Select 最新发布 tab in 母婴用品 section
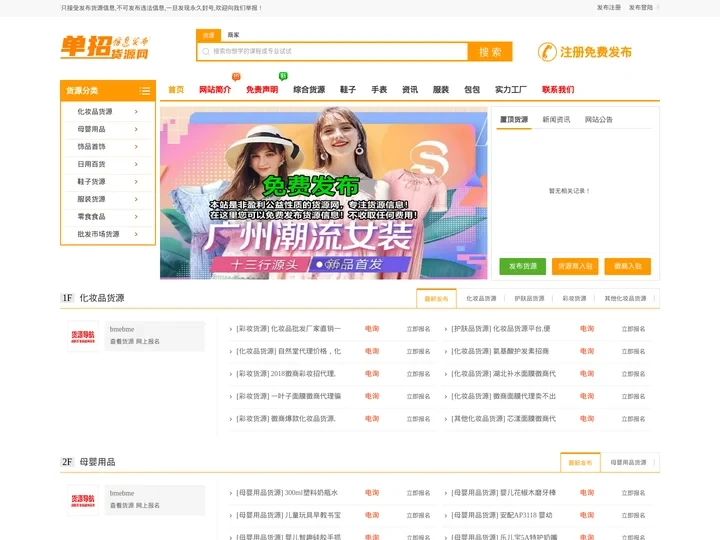Screen dimensions: 720x540 (580, 462)
